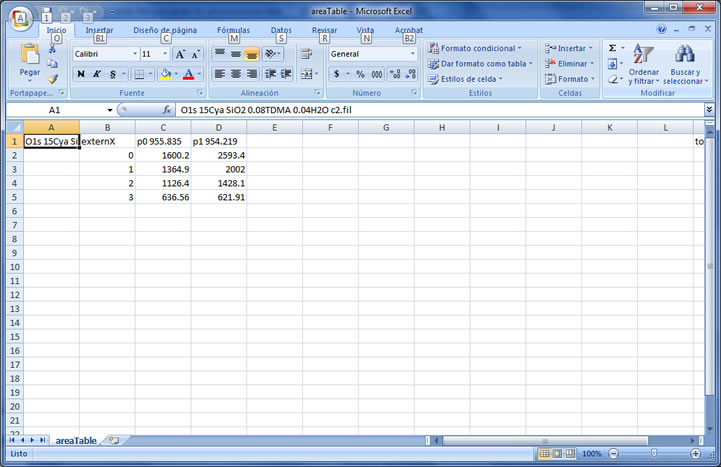Open the Calibri font name dropdown

(x=133, y=54)
